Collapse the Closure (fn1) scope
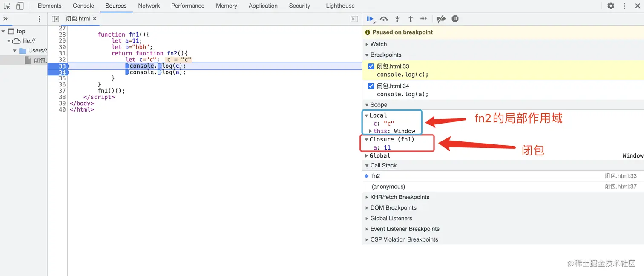Screen dimensions: 644x276 click(x=366, y=139)
